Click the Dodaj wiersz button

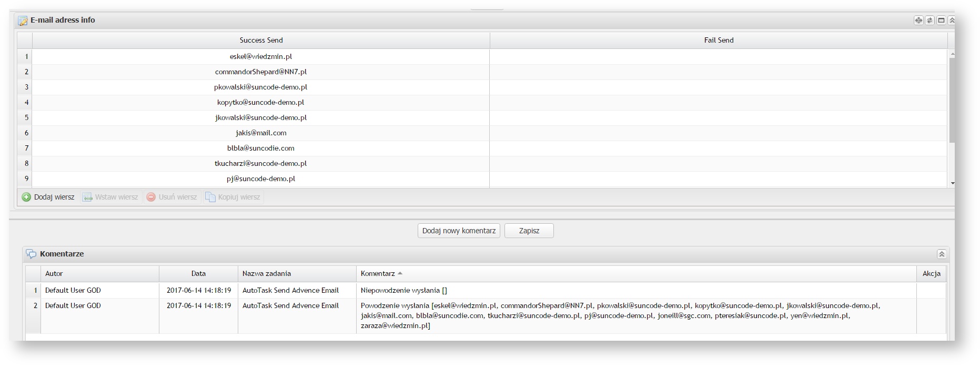pyautogui.click(x=48, y=197)
